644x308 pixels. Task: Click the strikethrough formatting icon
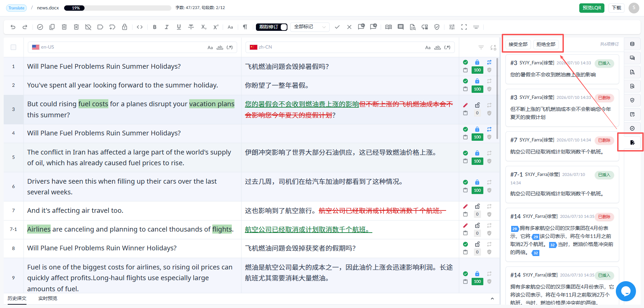[191, 27]
